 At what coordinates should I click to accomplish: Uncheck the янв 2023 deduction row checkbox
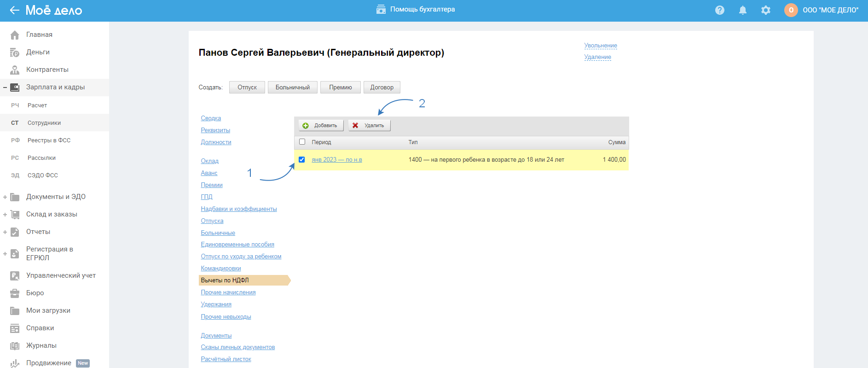302,160
